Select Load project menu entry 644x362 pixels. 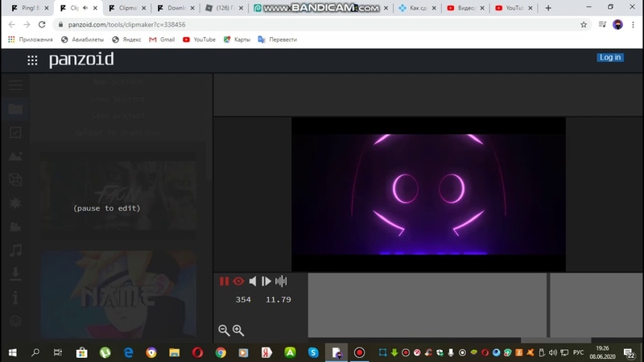click(118, 99)
